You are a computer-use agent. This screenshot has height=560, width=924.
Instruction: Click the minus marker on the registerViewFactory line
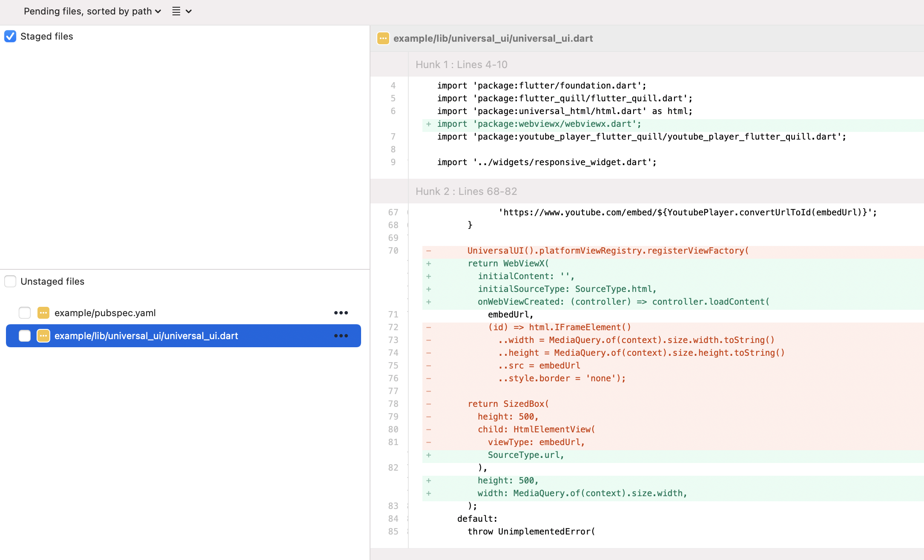[x=428, y=251]
